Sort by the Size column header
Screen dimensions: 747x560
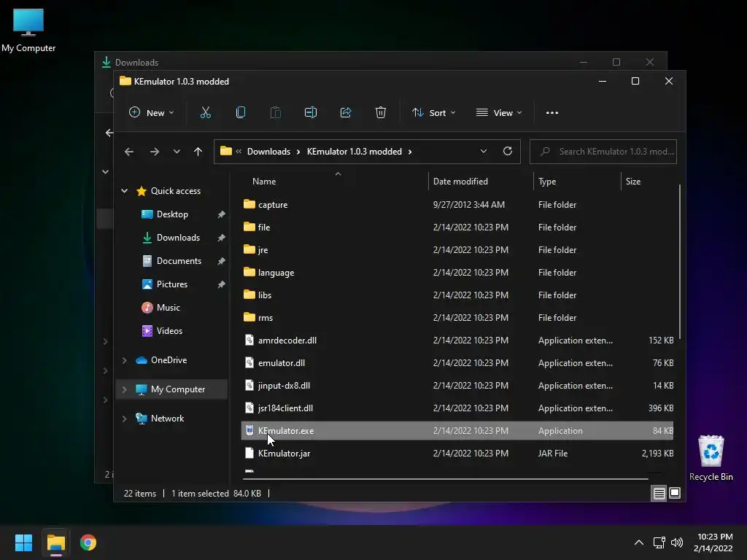click(x=632, y=182)
